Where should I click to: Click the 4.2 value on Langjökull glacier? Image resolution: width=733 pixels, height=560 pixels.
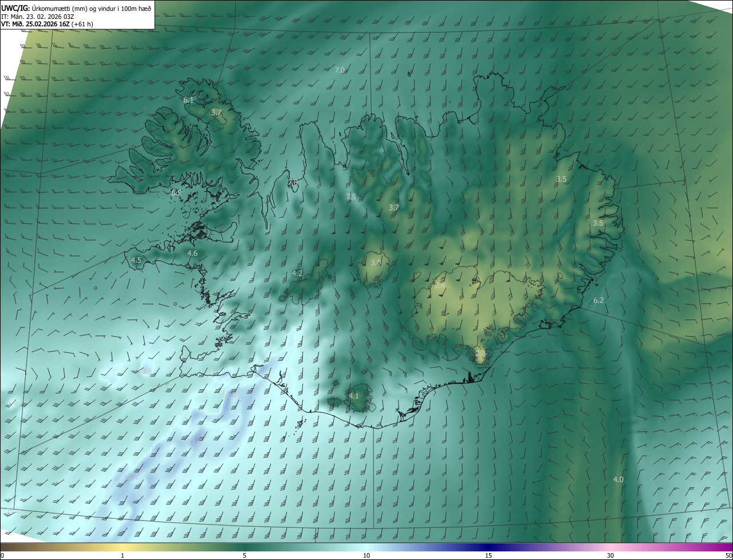click(297, 274)
